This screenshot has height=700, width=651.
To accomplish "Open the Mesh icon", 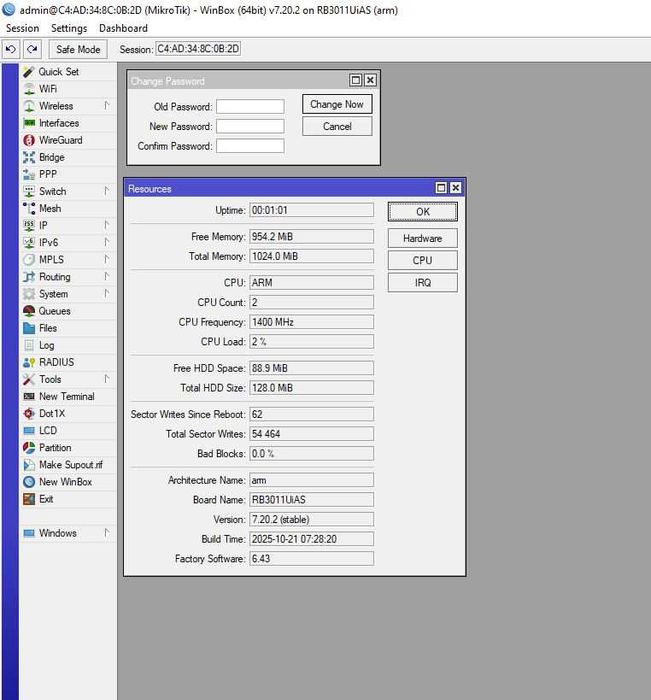I will pos(29,208).
